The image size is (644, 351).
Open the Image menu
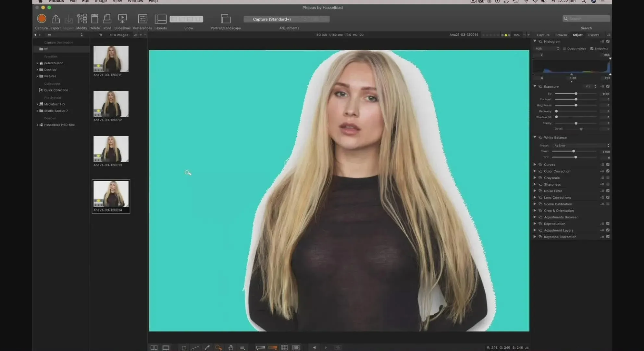tap(101, 1)
